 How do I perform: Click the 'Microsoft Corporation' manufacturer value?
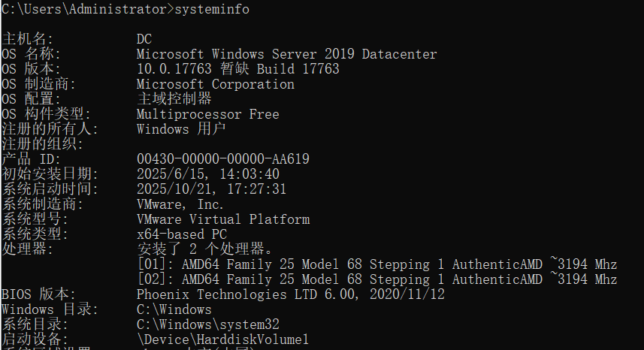[215, 84]
